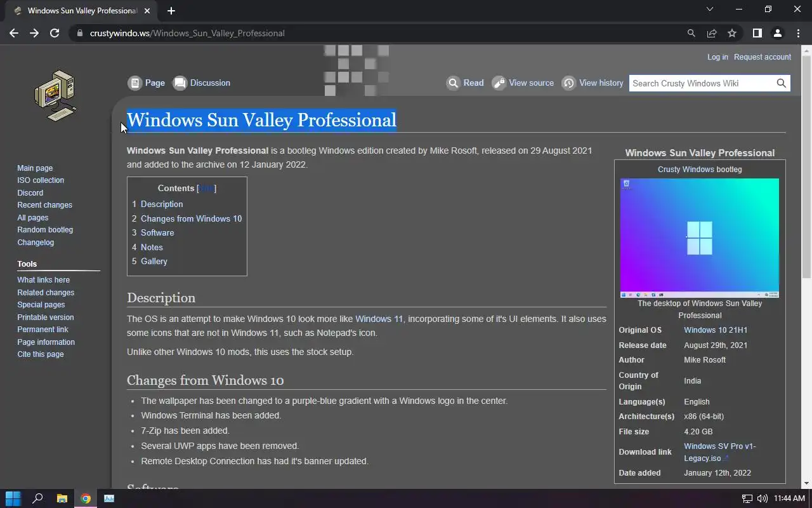Open the Main page link
812x508 pixels.
35,168
